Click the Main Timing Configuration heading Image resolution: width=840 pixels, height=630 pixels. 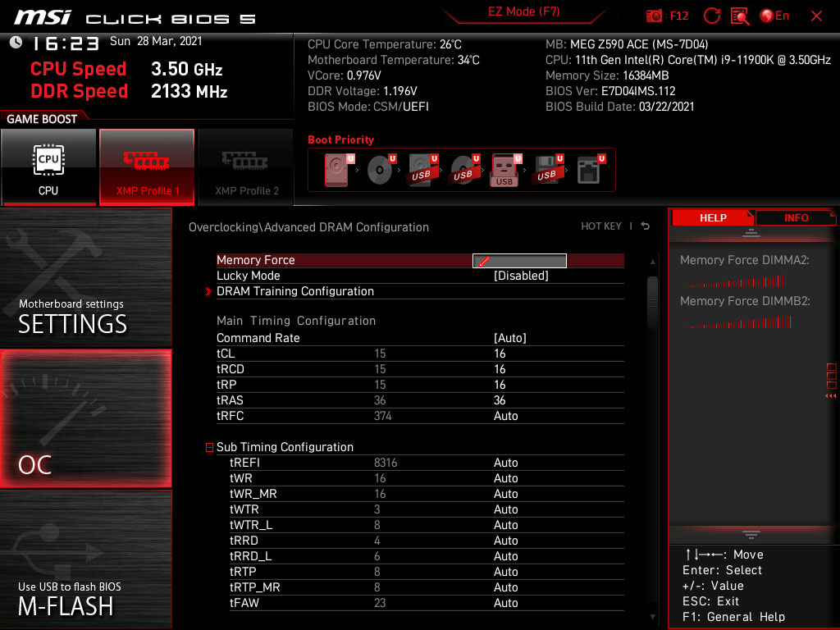click(x=296, y=321)
